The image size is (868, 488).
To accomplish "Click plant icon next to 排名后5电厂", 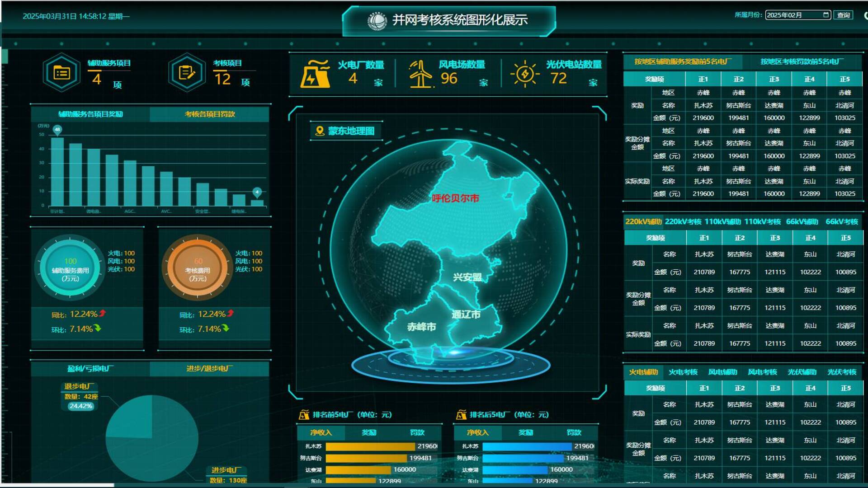I will pyautogui.click(x=461, y=415).
